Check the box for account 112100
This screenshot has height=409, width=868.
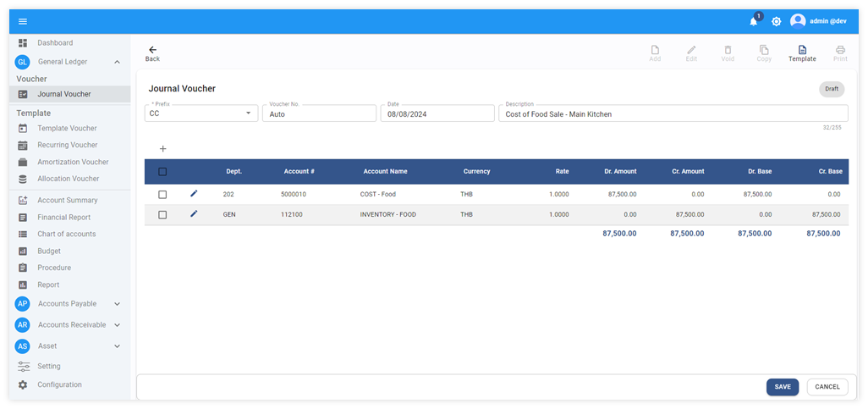162,215
